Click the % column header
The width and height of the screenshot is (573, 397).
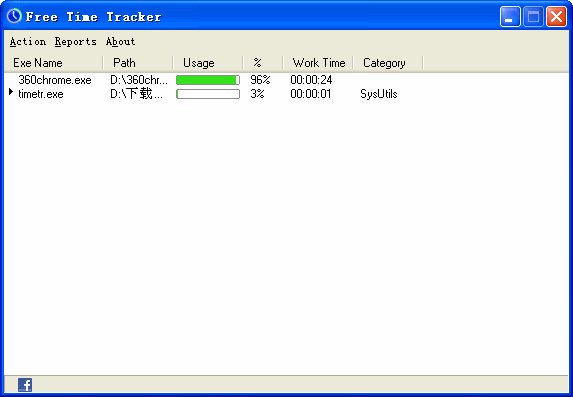click(x=263, y=63)
